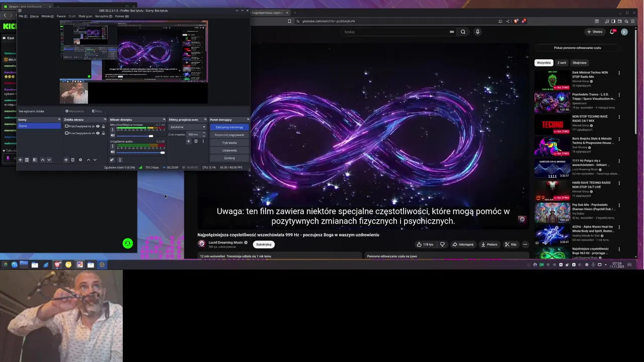Open Widok menu in OBS
644x362 pixels.
[48, 16]
